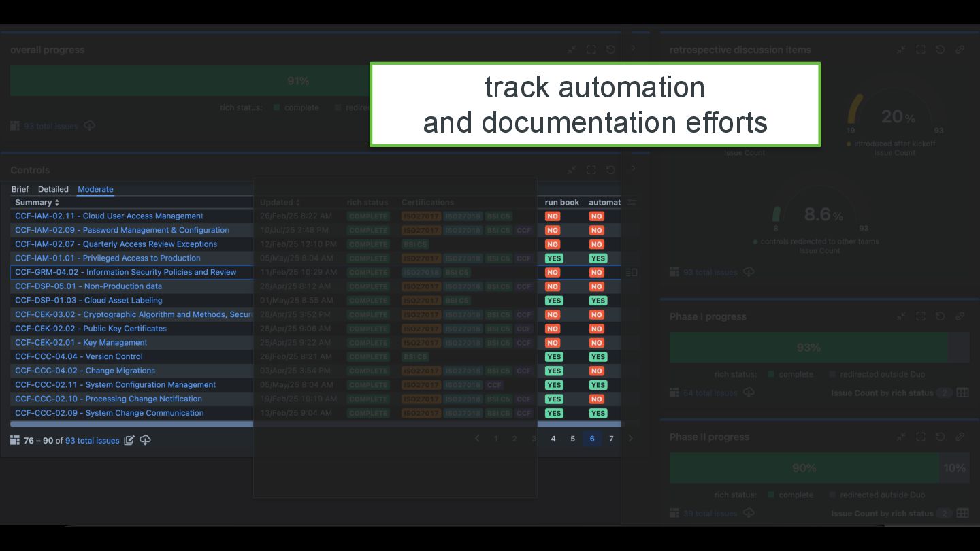Copy link for retrospective discussion items panel
The image size is (980, 551).
click(x=960, y=50)
